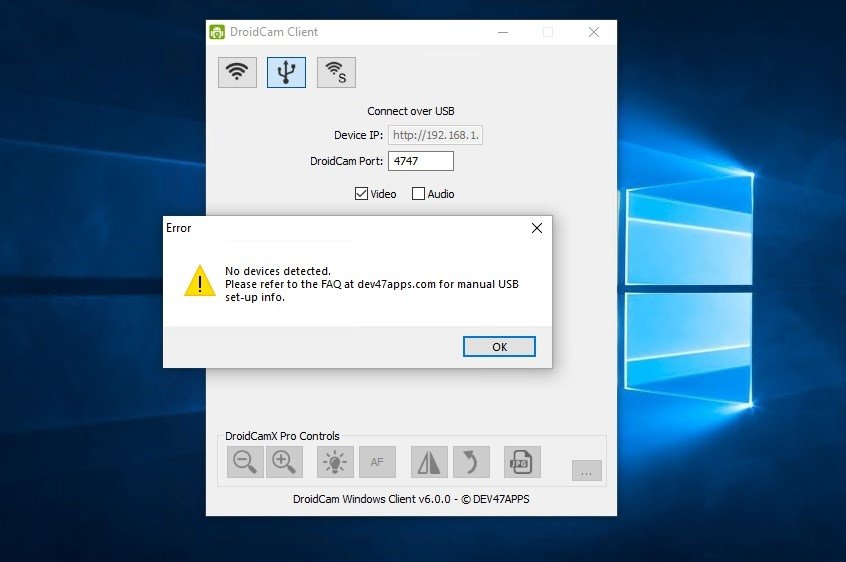Click the mirror flip video icon
This screenshot has width=846, height=562.
(429, 462)
